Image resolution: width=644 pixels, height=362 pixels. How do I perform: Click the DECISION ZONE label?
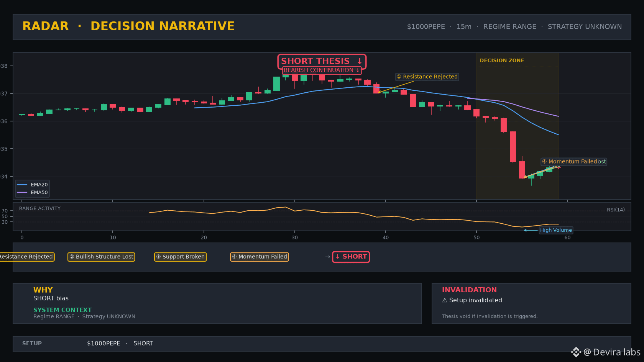502,61
